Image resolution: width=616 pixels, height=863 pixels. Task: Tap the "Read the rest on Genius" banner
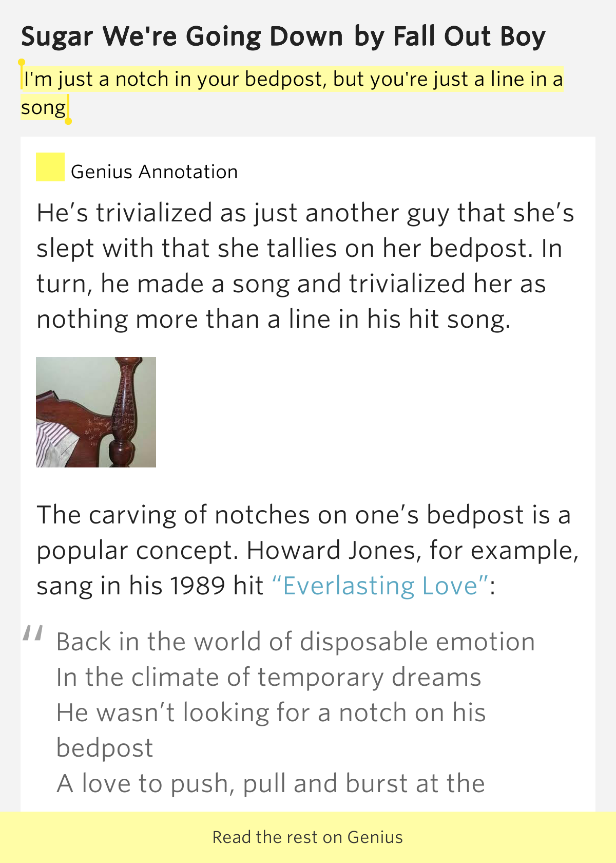308,837
